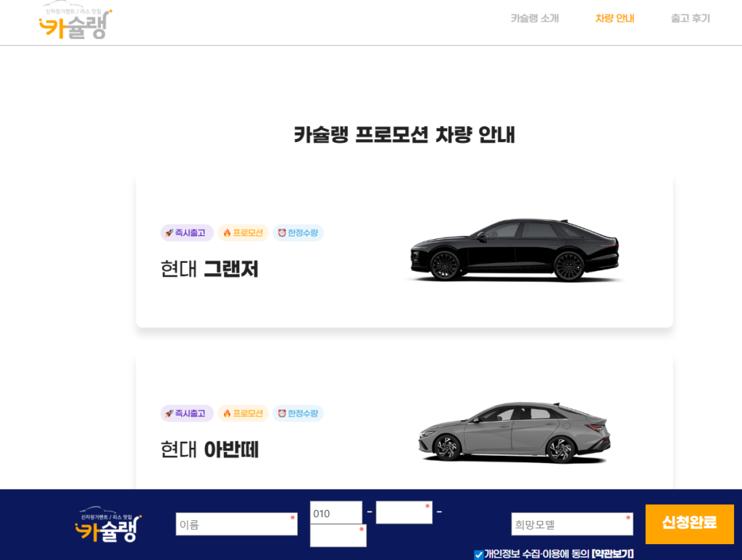Click 즉시출고 rocket badge on 그랜저 card
Image resolution: width=742 pixels, height=560 pixels.
[x=186, y=233]
